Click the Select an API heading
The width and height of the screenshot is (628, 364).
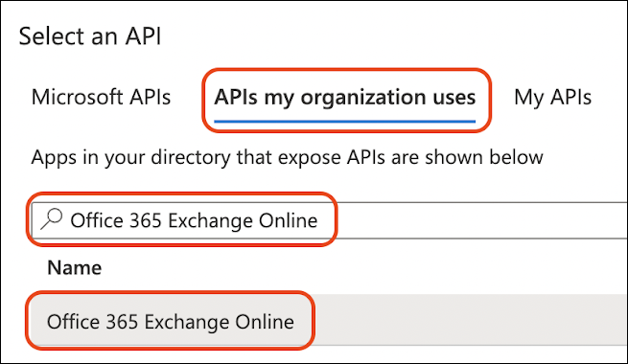90,36
